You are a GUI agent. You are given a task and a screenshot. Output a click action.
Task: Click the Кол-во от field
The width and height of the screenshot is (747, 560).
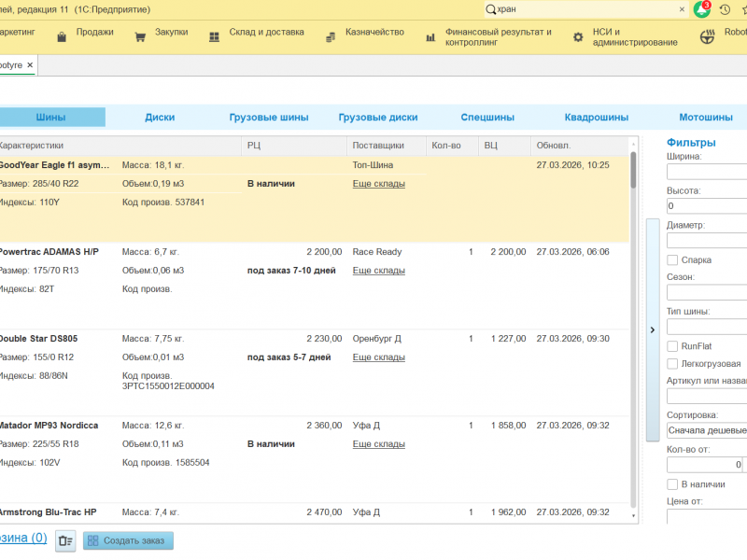[x=705, y=465]
